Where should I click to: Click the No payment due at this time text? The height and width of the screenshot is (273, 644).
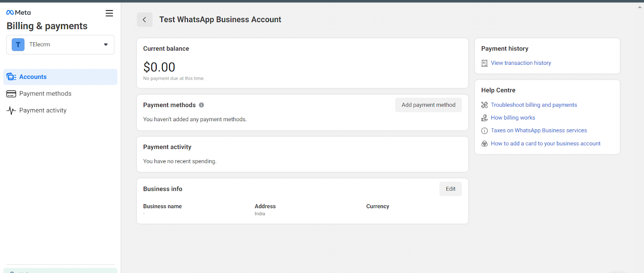tap(174, 79)
